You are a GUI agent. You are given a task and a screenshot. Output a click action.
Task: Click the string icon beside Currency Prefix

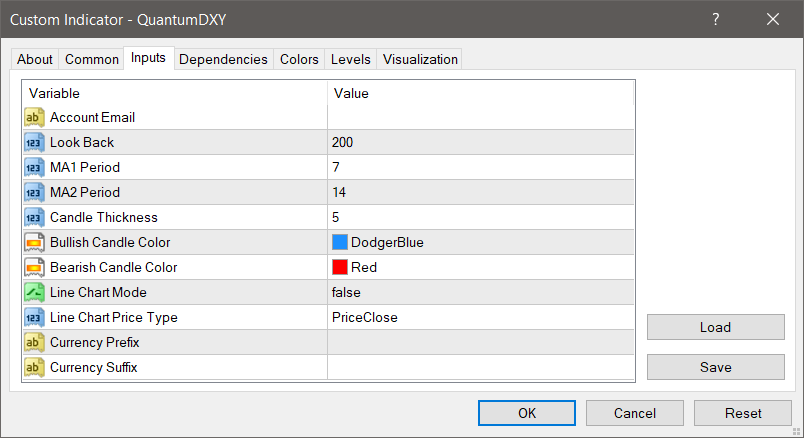click(34, 343)
